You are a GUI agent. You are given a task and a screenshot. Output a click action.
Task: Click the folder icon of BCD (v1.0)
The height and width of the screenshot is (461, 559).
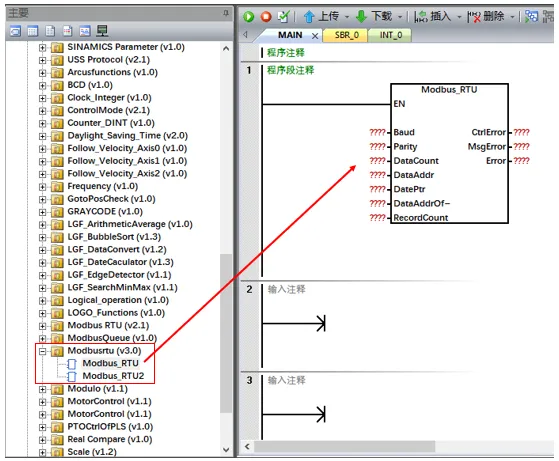57,86
